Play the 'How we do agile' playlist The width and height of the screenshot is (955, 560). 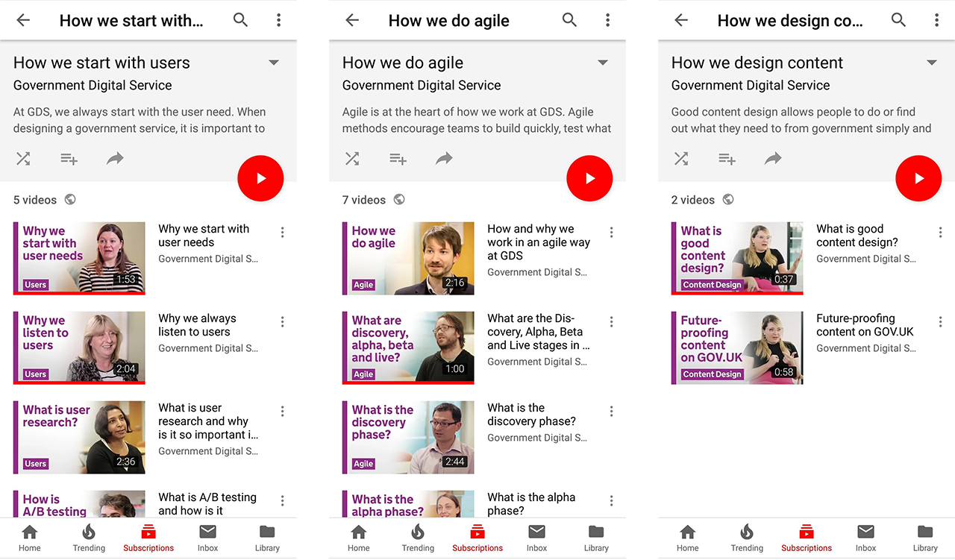(x=589, y=178)
